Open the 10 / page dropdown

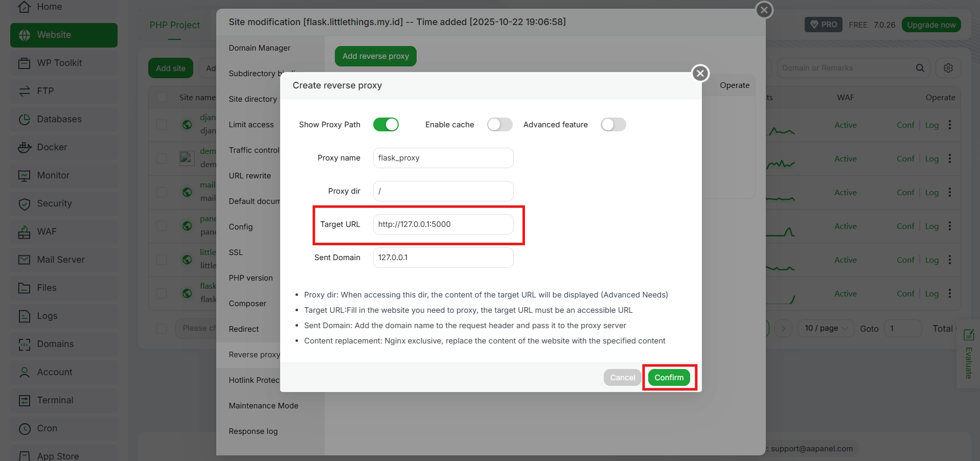(x=825, y=328)
